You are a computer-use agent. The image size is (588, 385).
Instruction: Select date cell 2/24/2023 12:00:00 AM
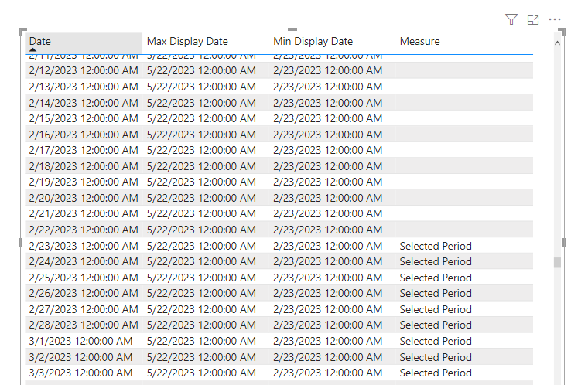[84, 261]
